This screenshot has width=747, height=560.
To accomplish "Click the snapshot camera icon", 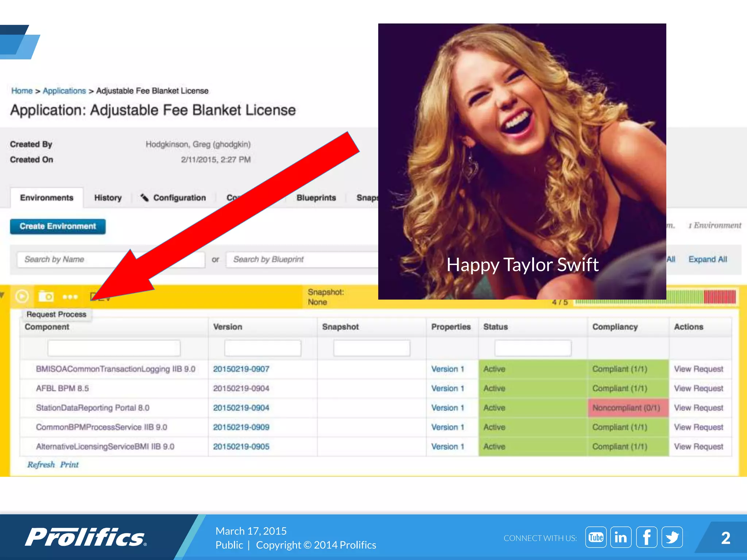I will pos(46,296).
